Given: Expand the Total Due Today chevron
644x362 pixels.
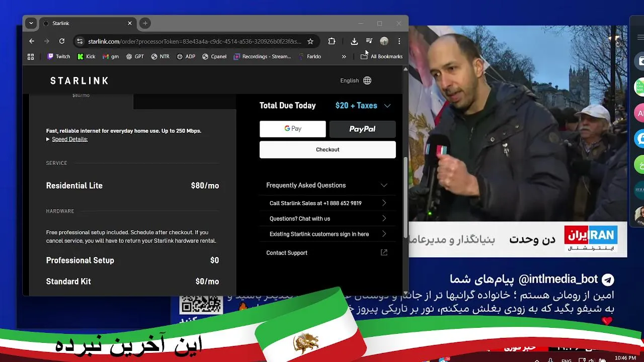Looking at the screenshot, I should (387, 106).
